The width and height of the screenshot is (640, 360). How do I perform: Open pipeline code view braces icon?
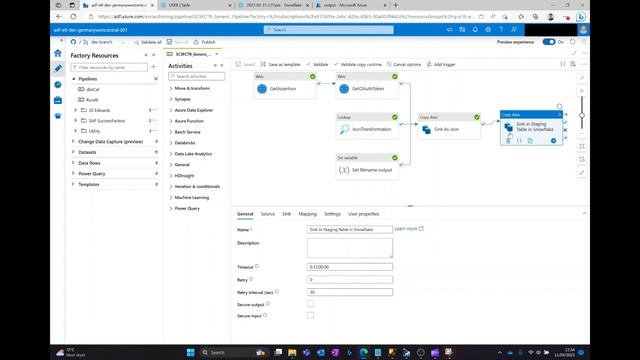pyautogui.click(x=563, y=64)
